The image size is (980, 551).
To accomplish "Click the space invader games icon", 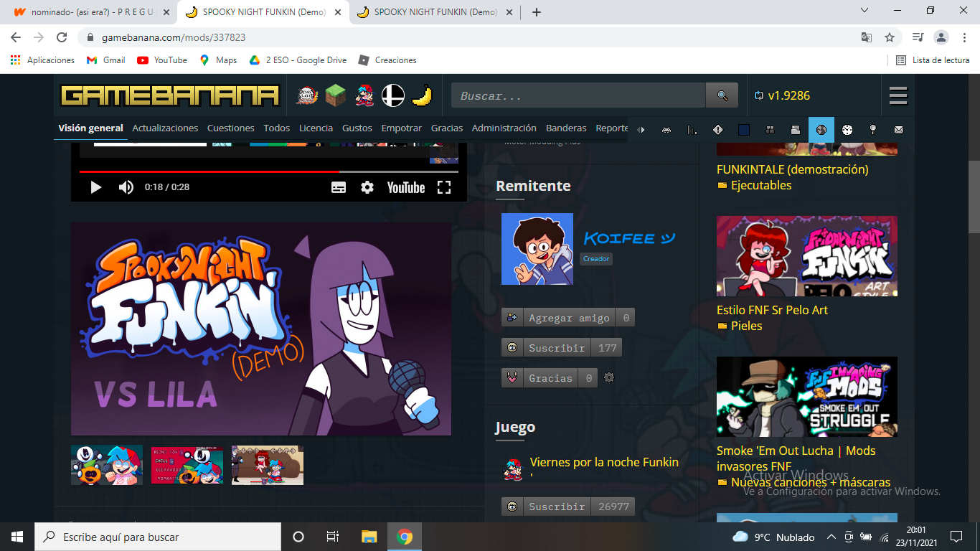I will 666,130.
